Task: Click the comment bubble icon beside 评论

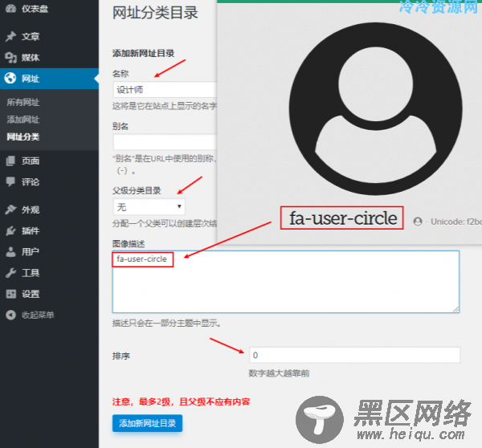Action: point(10,181)
